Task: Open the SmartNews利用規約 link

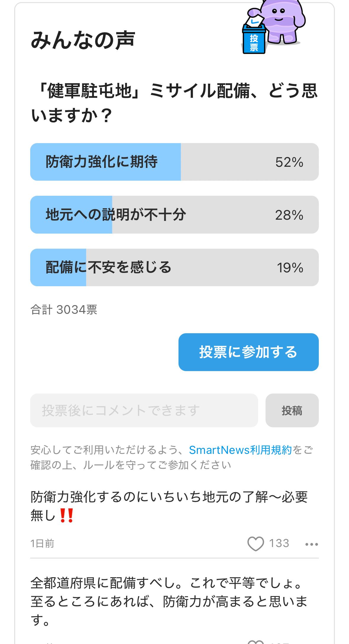Action: coord(240,450)
